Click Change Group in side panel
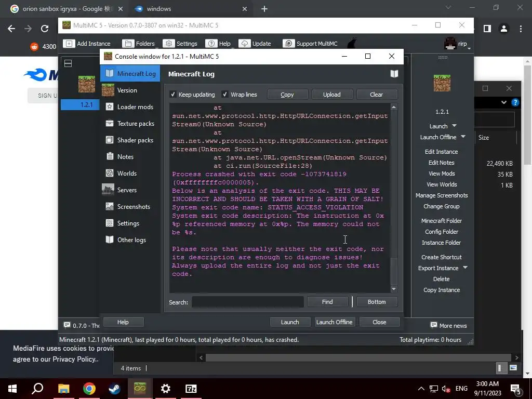This screenshot has height=399, width=532. (442, 206)
